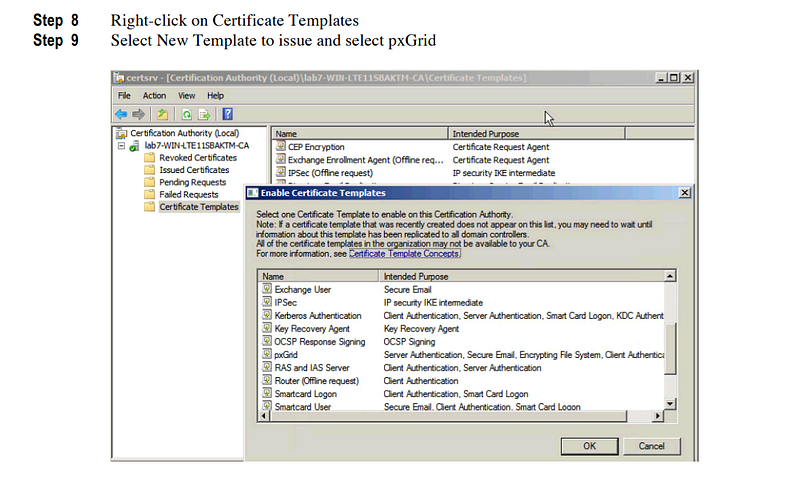The width and height of the screenshot is (800, 485).
Task: Click 'OCSP Signing' intended purpose cell
Action: pyautogui.click(x=409, y=342)
